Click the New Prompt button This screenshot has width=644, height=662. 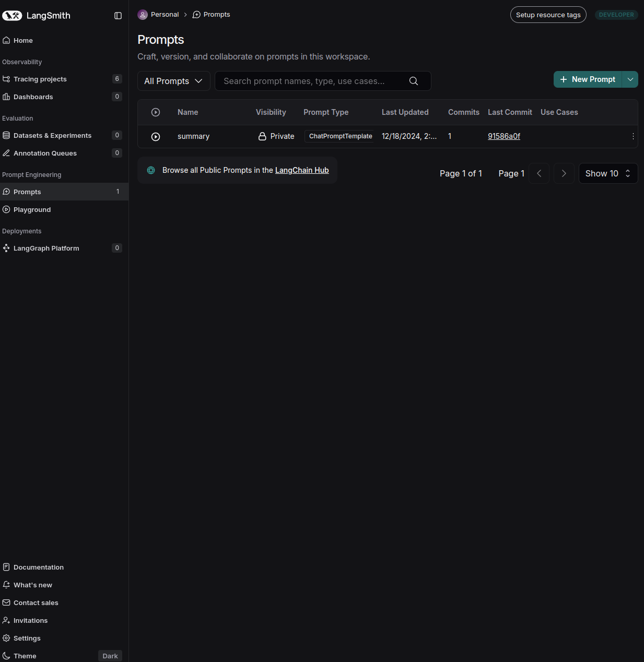point(588,79)
